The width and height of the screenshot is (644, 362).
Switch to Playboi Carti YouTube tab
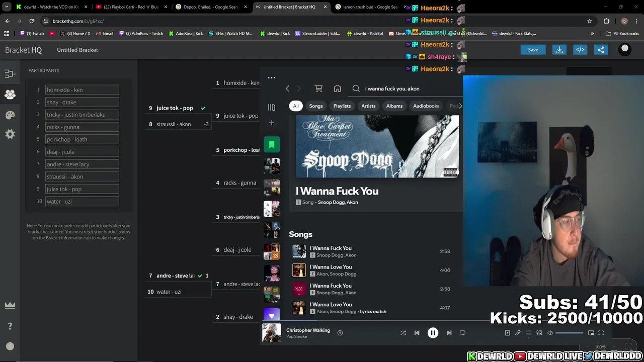131,7
